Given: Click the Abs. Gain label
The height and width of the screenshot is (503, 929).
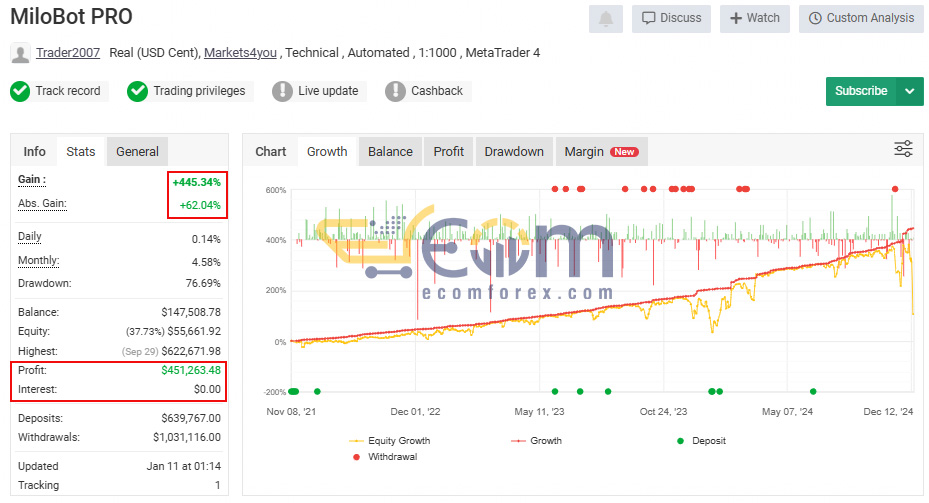Looking at the screenshot, I should pos(42,203).
